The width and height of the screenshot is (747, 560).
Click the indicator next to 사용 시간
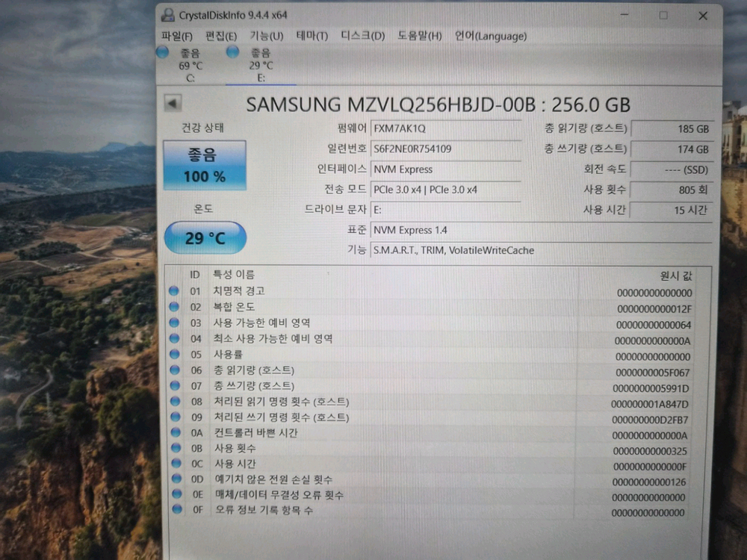(175, 464)
